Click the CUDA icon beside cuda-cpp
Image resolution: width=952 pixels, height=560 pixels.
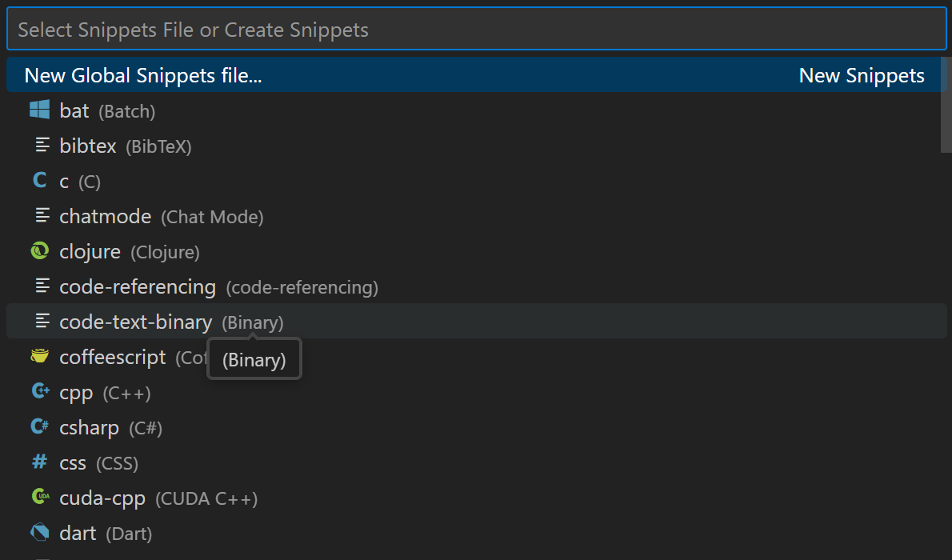coord(40,497)
